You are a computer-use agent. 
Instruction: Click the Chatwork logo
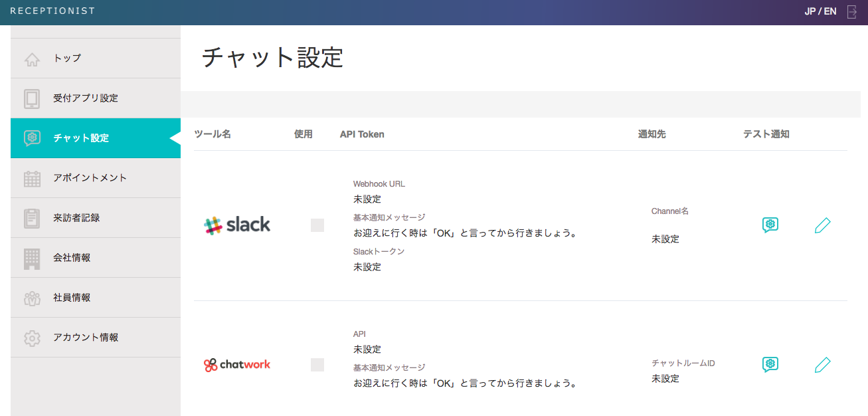point(237,365)
